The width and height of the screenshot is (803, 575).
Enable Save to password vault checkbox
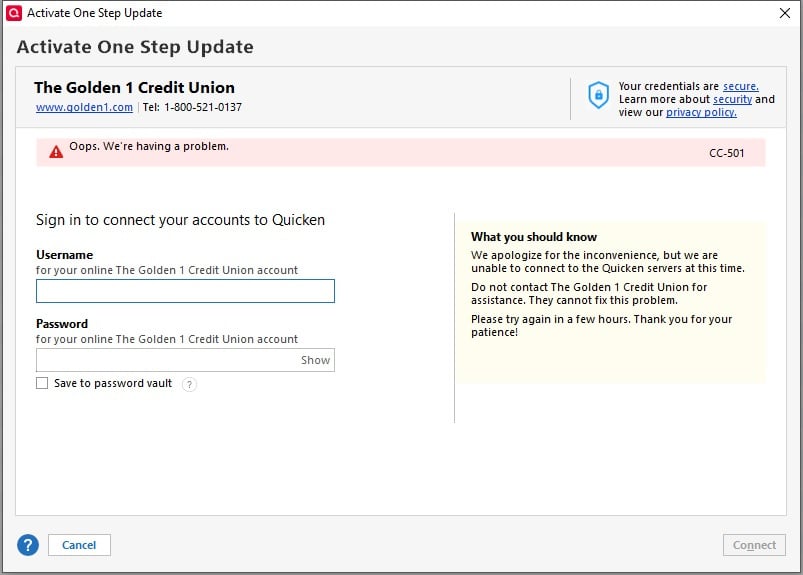(42, 383)
